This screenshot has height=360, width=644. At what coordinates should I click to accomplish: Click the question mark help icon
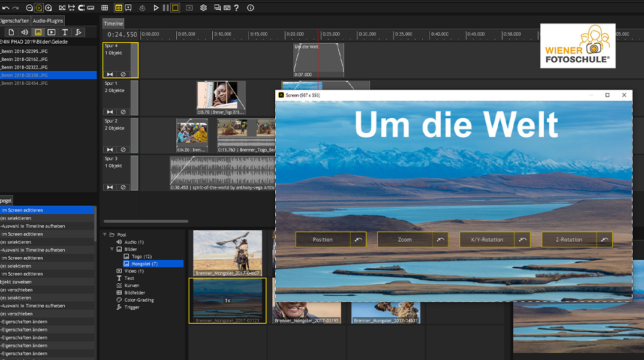click(236, 8)
